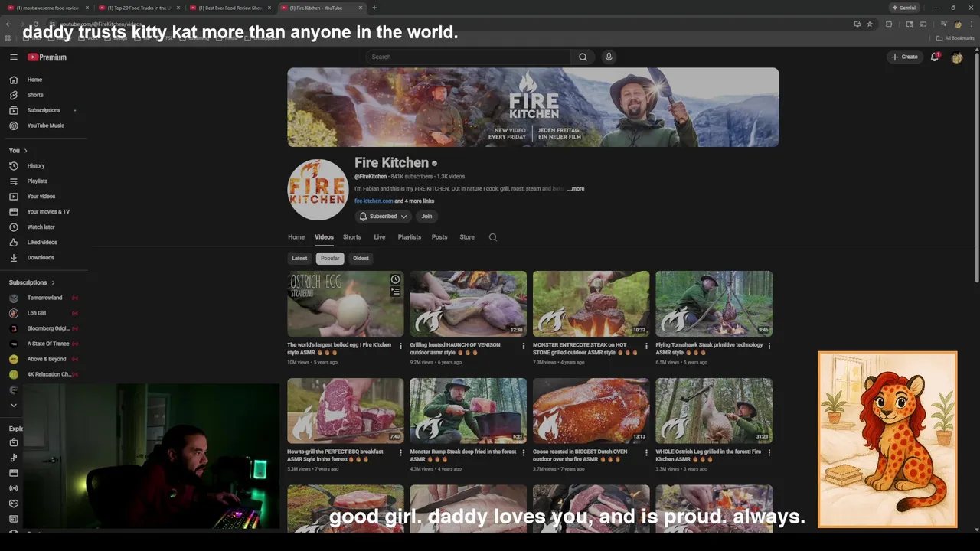Open options menu for Monster Entrecote video
The image size is (980, 551).
646,346
